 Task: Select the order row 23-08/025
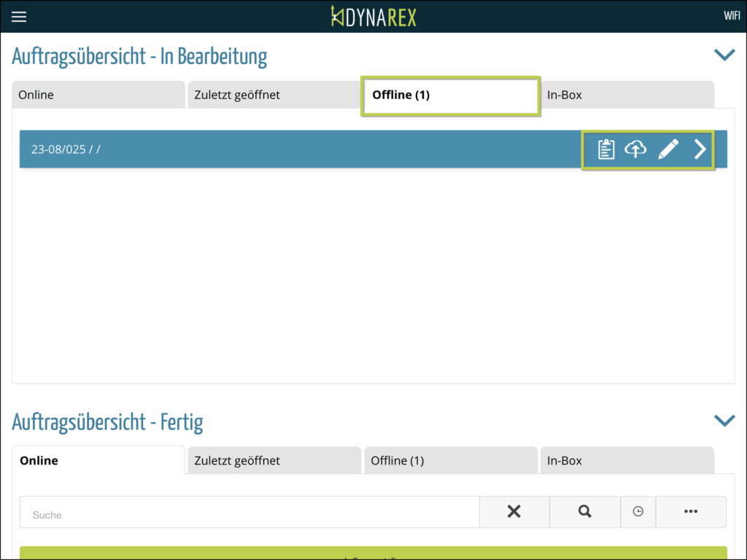tap(292, 149)
